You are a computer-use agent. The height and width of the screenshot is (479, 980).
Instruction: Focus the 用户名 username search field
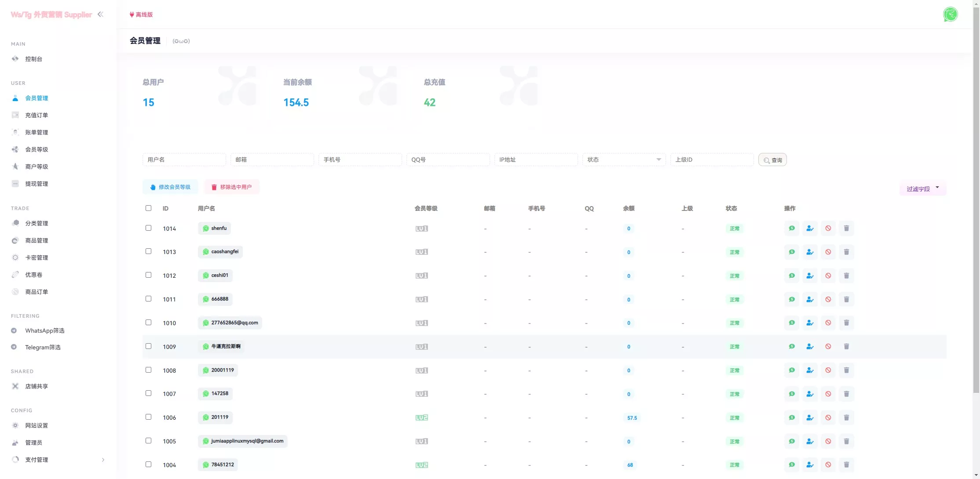pos(184,160)
